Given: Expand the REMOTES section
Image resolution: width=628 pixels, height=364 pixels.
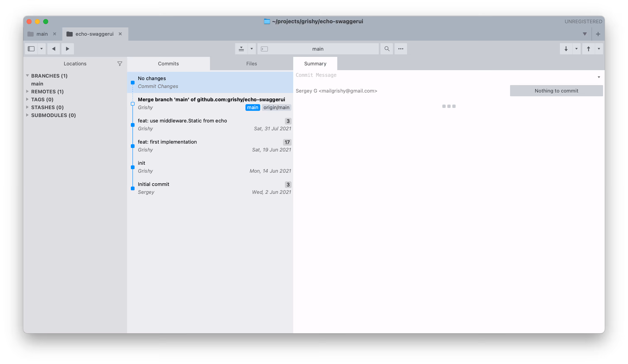Looking at the screenshot, I should 27,91.
